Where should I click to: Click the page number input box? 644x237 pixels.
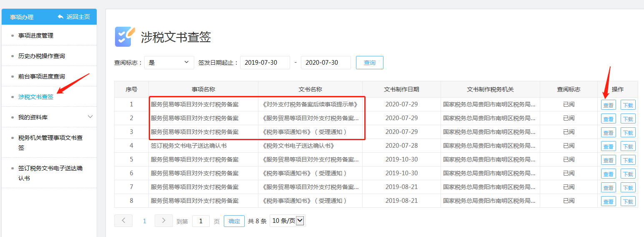(x=201, y=221)
